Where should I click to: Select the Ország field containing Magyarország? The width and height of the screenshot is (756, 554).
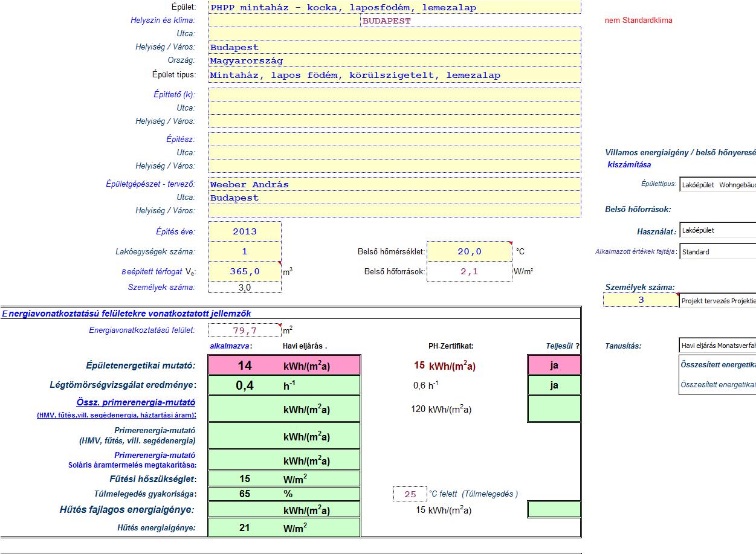[x=394, y=61]
